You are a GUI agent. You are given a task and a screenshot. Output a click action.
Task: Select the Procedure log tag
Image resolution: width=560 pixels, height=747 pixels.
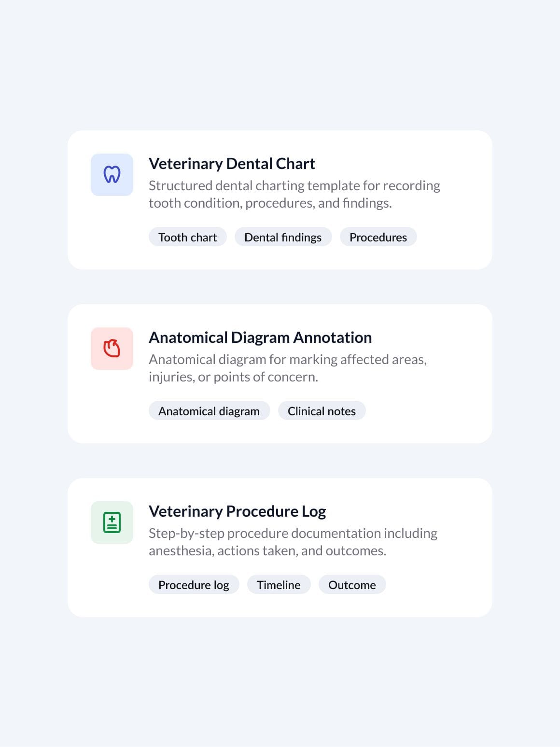point(194,585)
